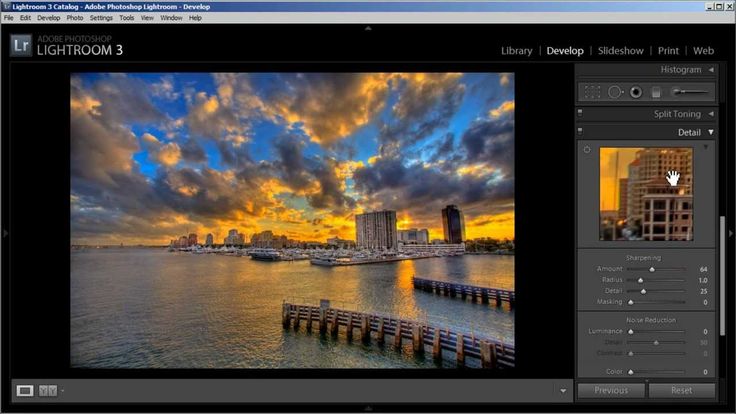The width and height of the screenshot is (736, 414).
Task: Click the Previous button
Action: pos(611,390)
